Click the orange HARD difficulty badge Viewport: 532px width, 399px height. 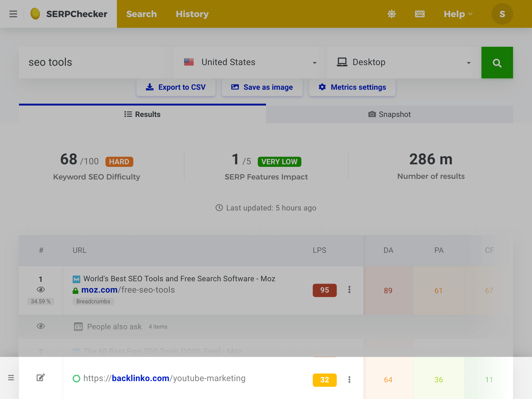pos(119,162)
